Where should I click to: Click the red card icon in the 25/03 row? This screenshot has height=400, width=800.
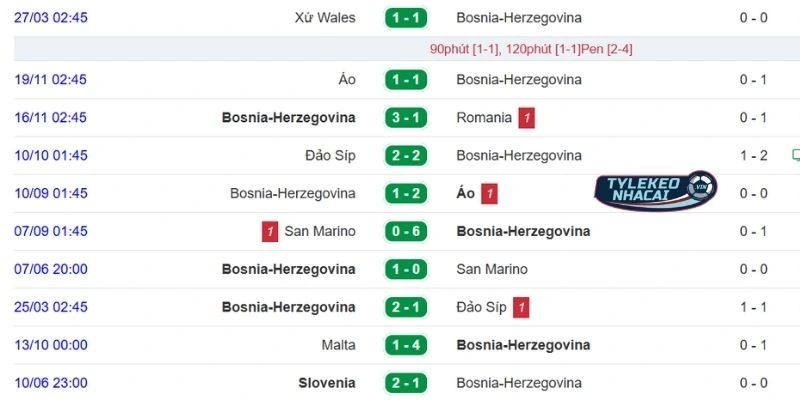tap(521, 308)
